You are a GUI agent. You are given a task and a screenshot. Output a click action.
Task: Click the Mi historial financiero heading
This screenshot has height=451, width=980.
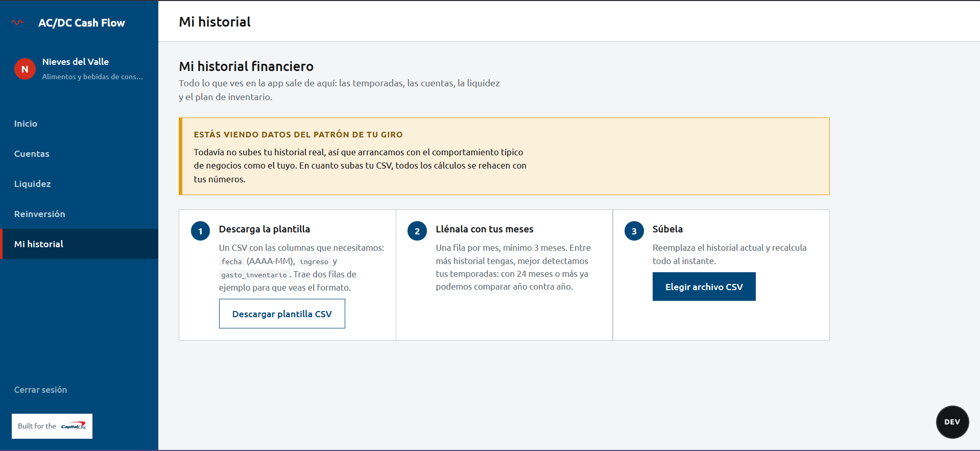246,66
